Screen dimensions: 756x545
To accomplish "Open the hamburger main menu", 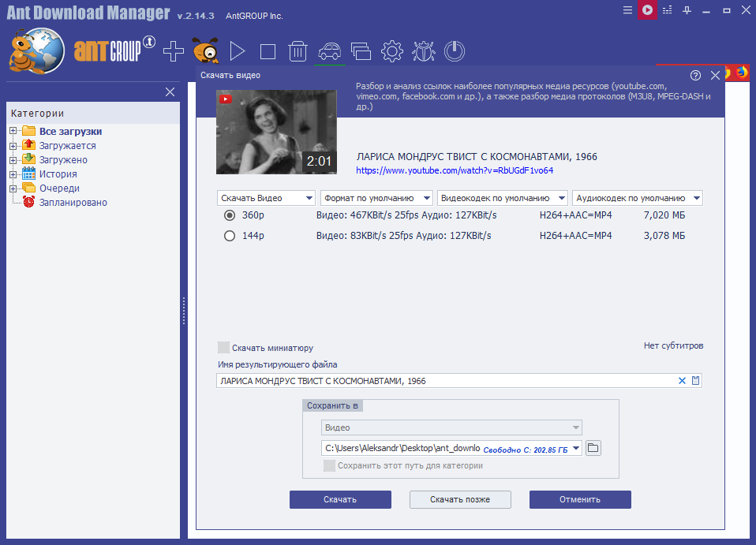I will pos(627,10).
